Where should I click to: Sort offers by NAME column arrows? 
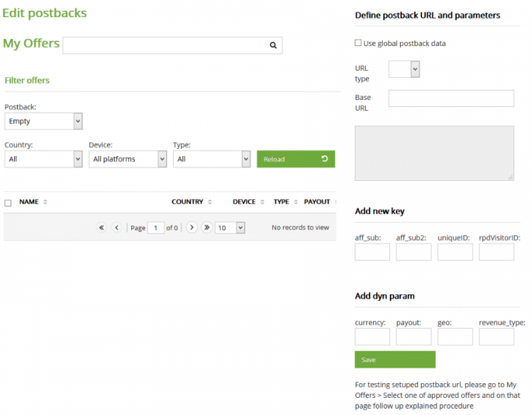45,202
